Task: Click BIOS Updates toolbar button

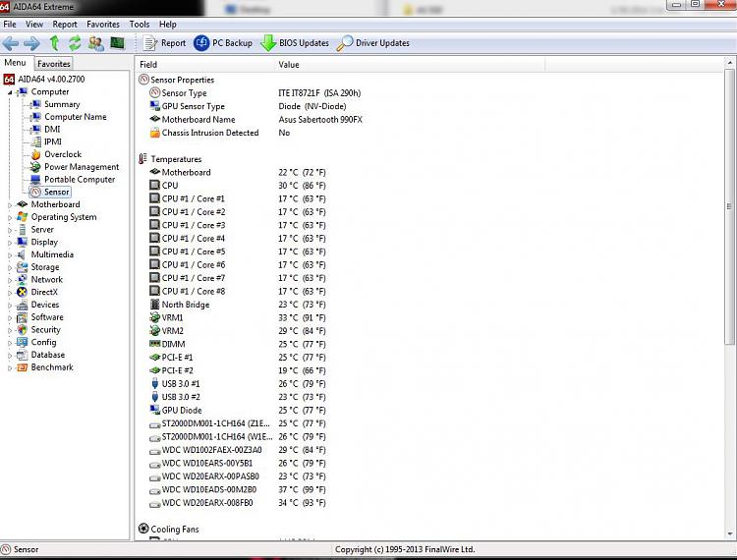Action: (x=295, y=43)
